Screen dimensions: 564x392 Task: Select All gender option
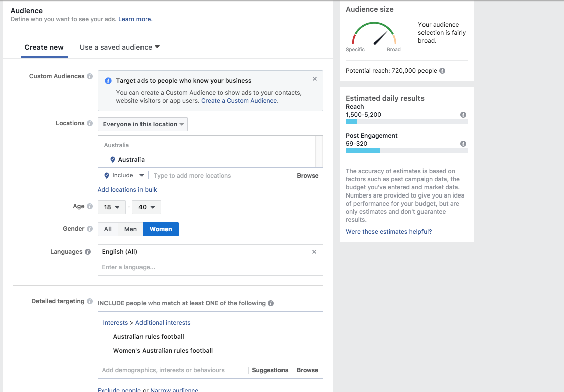tap(108, 229)
